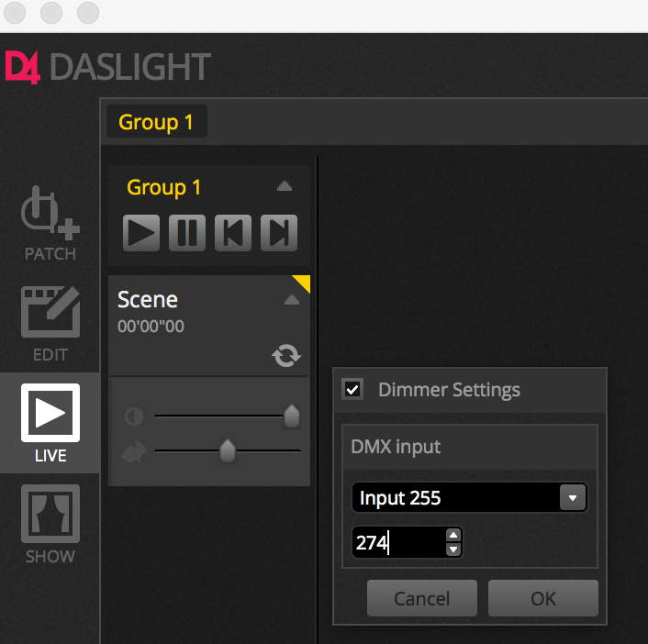Image resolution: width=648 pixels, height=644 pixels.
Task: Click the 274 value field
Action: (x=398, y=542)
